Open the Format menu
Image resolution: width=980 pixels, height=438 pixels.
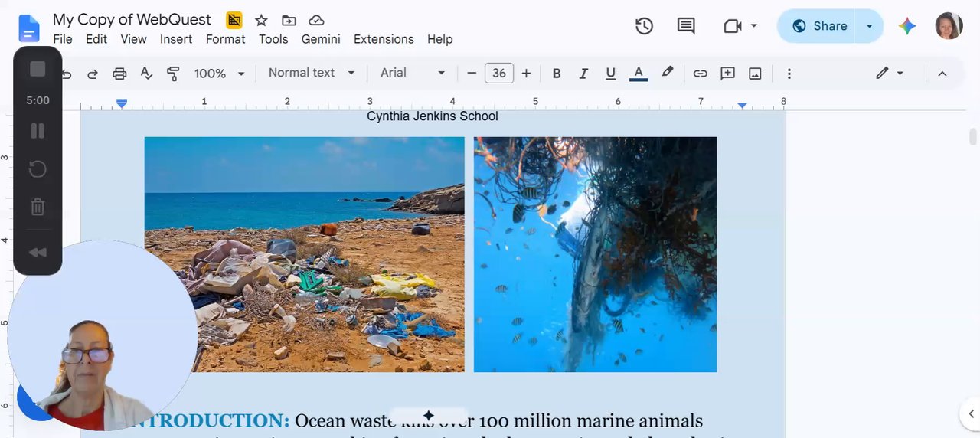226,39
